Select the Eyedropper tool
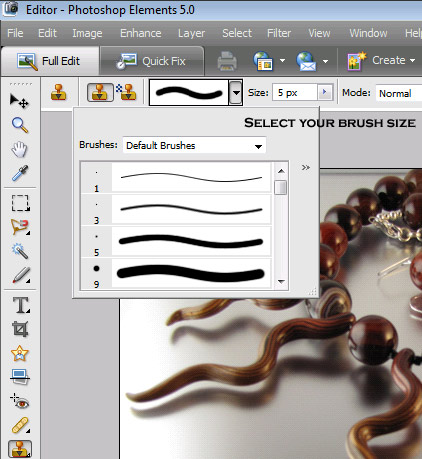 [x=20, y=173]
